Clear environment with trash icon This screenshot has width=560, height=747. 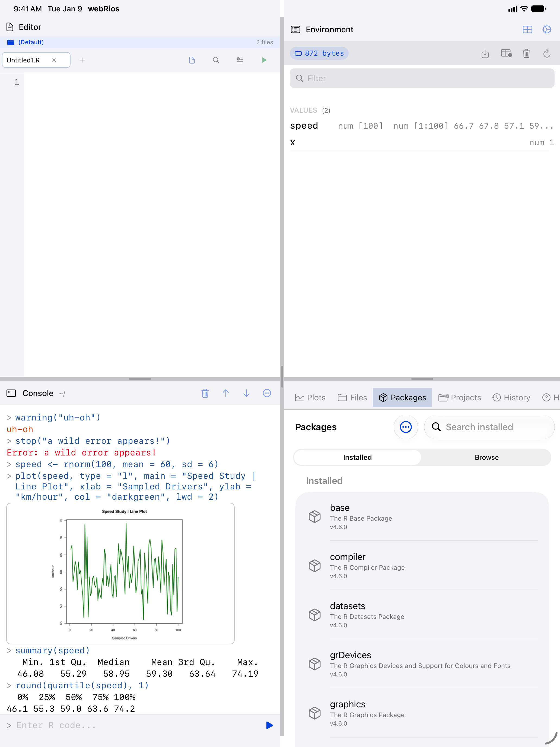(526, 53)
